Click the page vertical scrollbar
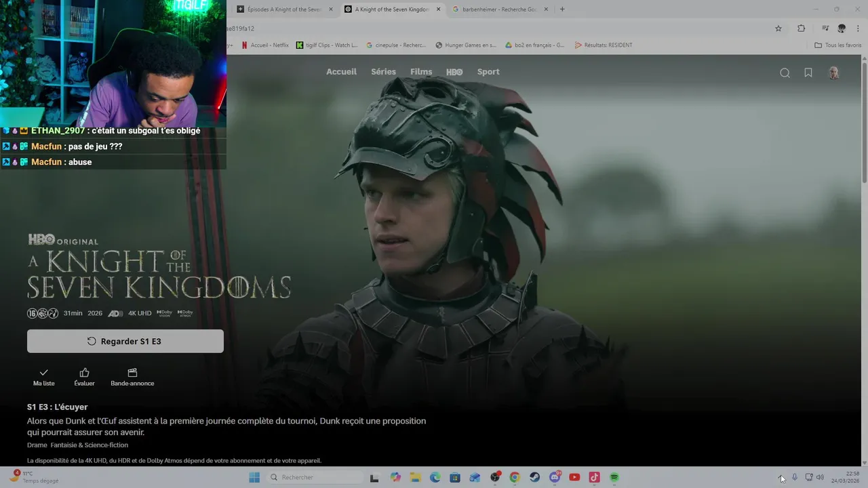The width and height of the screenshot is (868, 488). pos(864,122)
